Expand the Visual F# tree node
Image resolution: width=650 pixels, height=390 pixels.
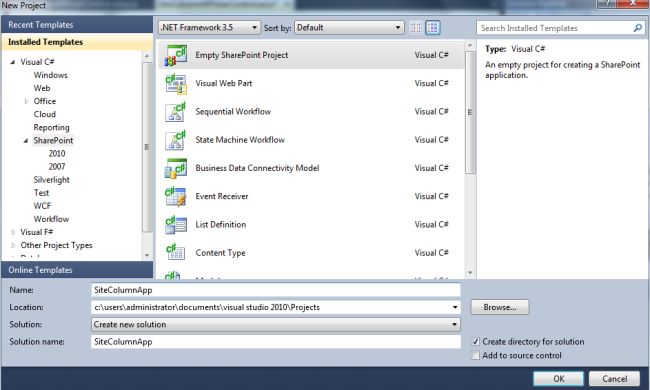click(13, 232)
